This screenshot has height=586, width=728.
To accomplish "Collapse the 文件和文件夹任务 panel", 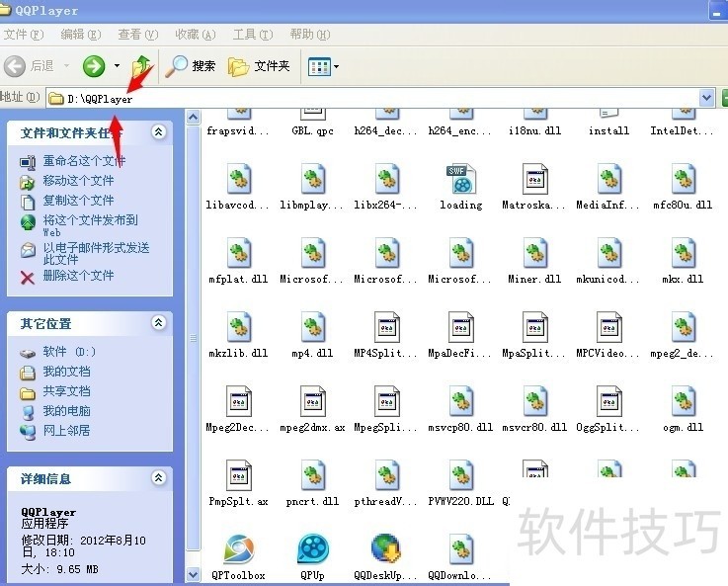I will 158,132.
